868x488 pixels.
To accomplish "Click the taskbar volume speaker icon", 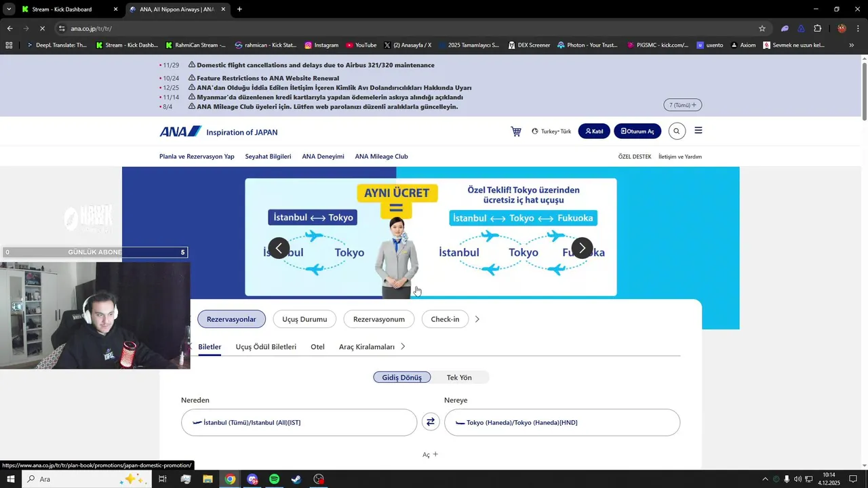I will (x=797, y=479).
